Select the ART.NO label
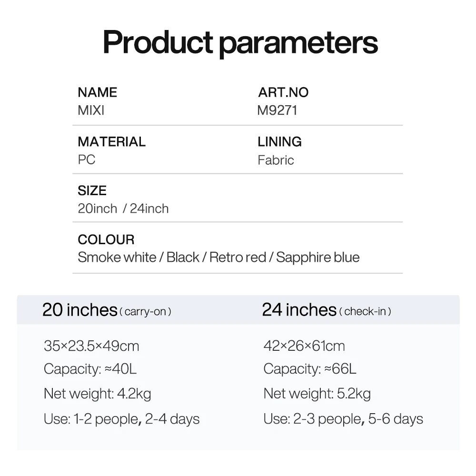Image resolution: width=476 pixels, height=476 pixels. (x=283, y=92)
